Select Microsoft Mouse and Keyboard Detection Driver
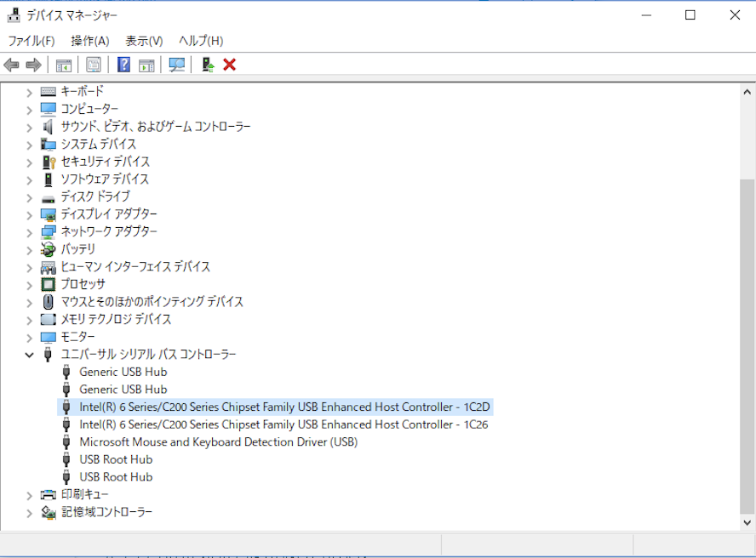This screenshot has width=756, height=558. point(219,442)
